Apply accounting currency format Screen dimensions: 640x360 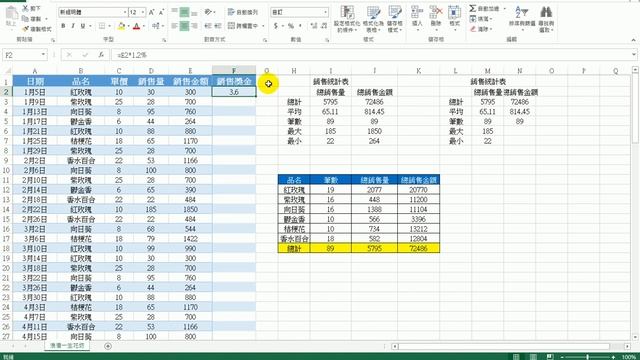pyautogui.click(x=276, y=26)
